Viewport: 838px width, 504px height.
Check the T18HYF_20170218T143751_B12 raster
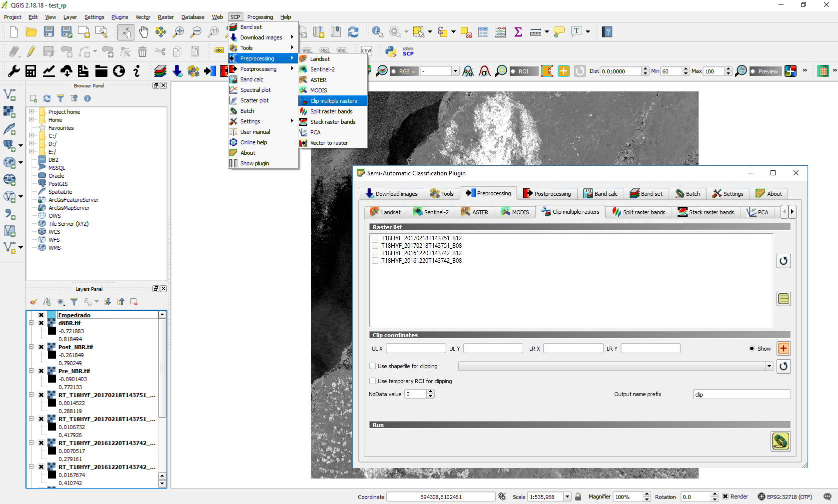click(x=375, y=238)
